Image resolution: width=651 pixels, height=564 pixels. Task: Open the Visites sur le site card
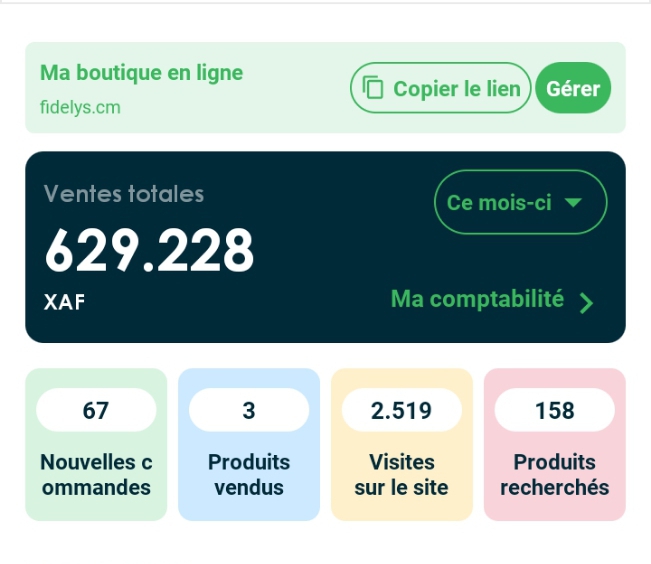click(402, 444)
